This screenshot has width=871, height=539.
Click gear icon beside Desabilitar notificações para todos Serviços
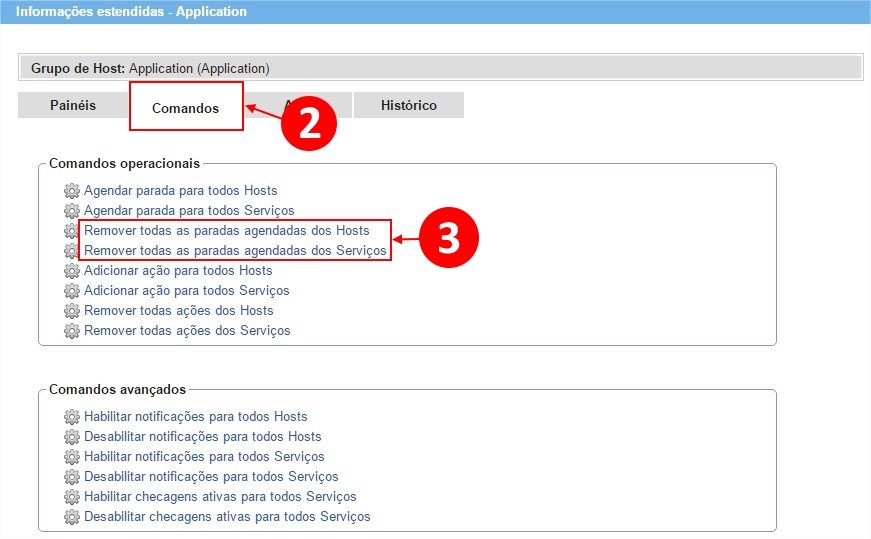click(71, 477)
